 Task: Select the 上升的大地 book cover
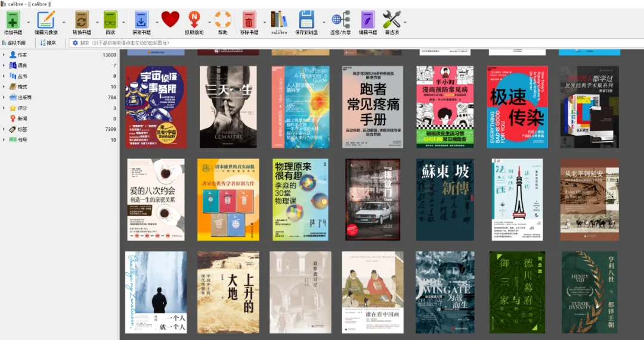point(228,292)
